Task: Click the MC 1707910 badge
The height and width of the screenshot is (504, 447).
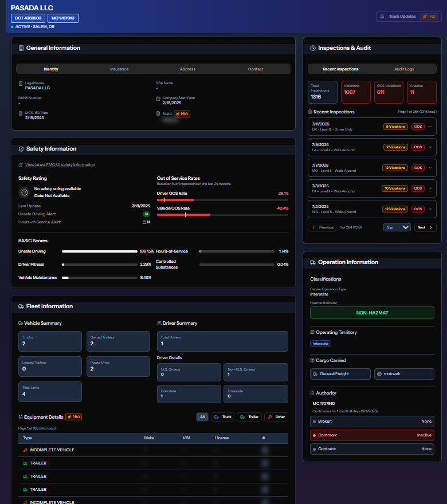Action: 63,18
